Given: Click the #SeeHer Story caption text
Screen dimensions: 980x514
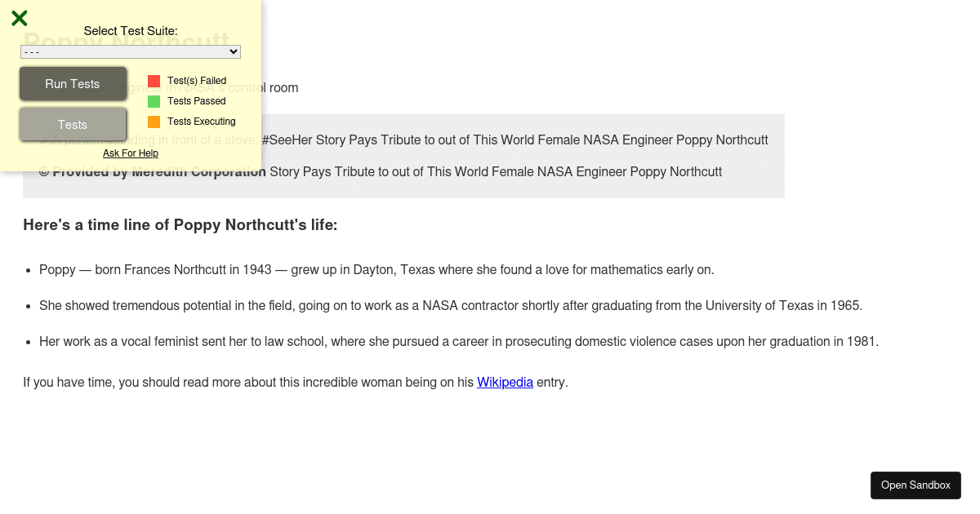Looking at the screenshot, I should (x=514, y=140).
